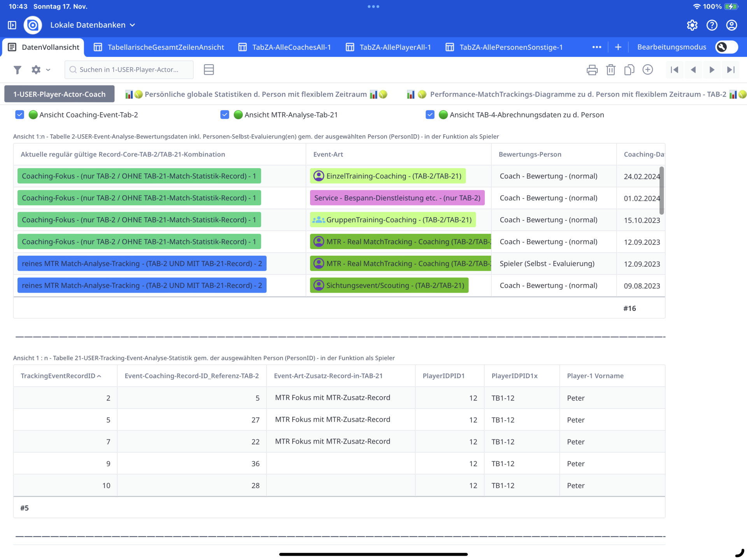Delete record with trash icon
Viewport: 747px width, 560px height.
point(610,70)
